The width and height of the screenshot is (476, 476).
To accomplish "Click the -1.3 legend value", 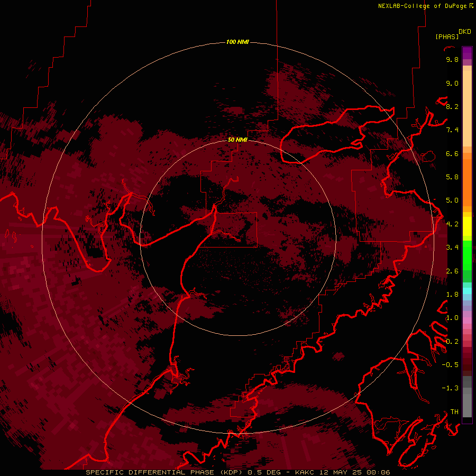I will point(450,388).
